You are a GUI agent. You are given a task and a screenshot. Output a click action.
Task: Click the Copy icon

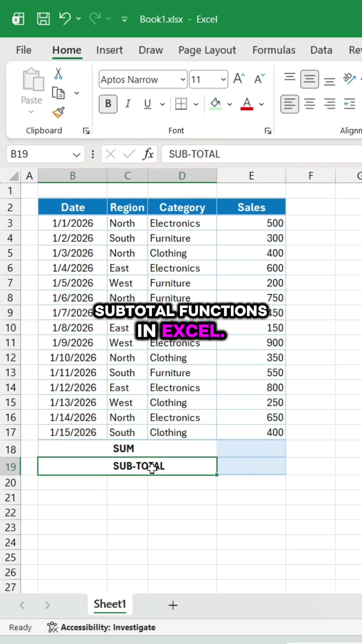point(58,93)
